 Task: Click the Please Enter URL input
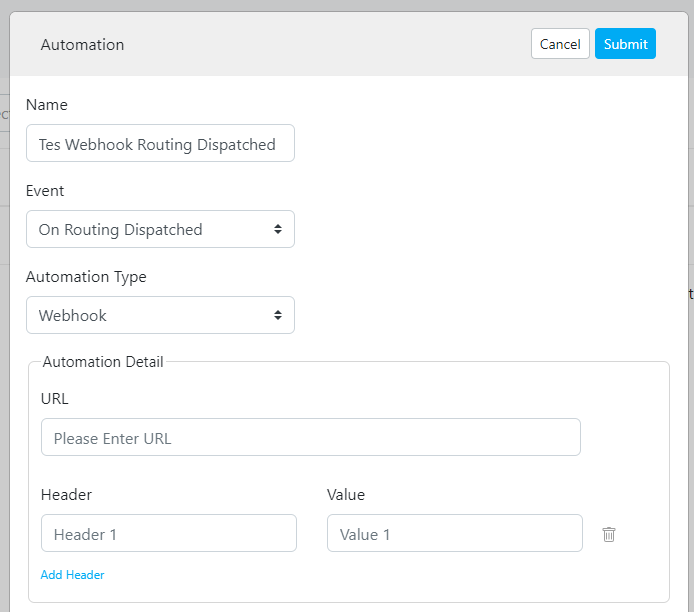click(310, 438)
